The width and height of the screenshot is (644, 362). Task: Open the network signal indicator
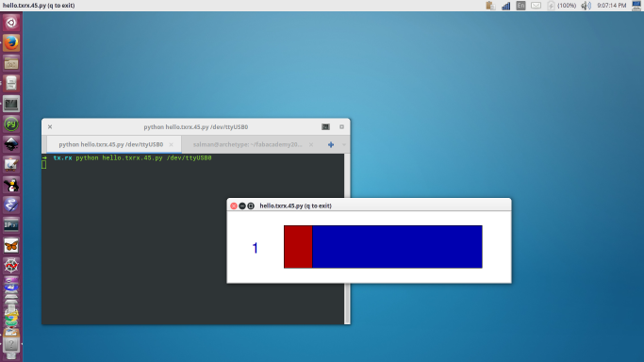click(x=505, y=6)
